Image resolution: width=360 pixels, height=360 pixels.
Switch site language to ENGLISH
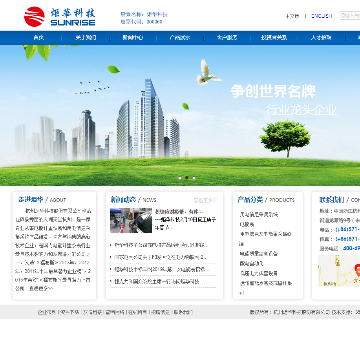(x=322, y=16)
